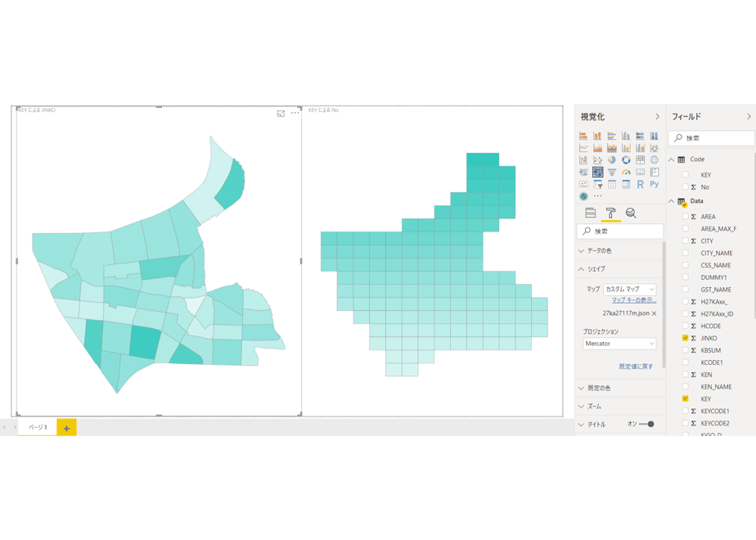Check the KEY field under Code
This screenshot has height=540, width=756.
(685, 174)
